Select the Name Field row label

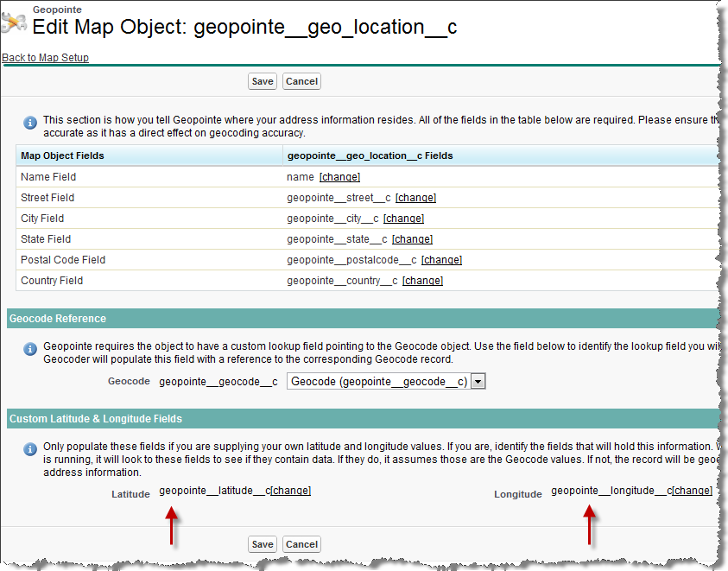(48, 177)
